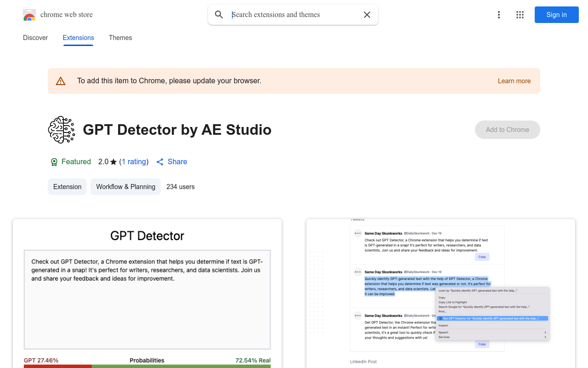The height and width of the screenshot is (368, 588).
Task: Click the warning triangle icon
Action: point(61,81)
